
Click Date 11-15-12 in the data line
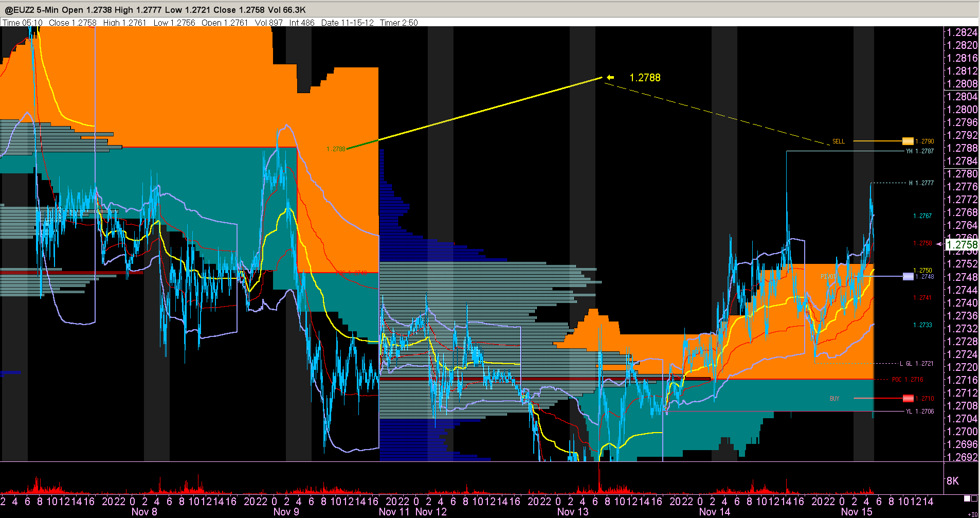tap(348, 23)
